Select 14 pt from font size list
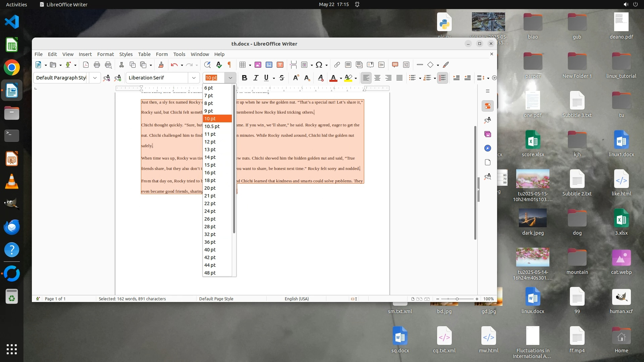Image resolution: width=644 pixels, height=362 pixels. click(210, 157)
